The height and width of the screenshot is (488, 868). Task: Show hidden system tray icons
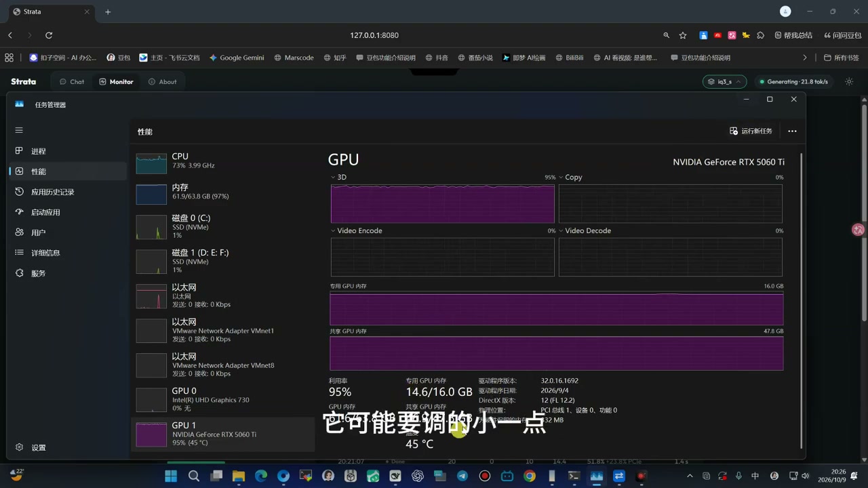[x=690, y=476]
